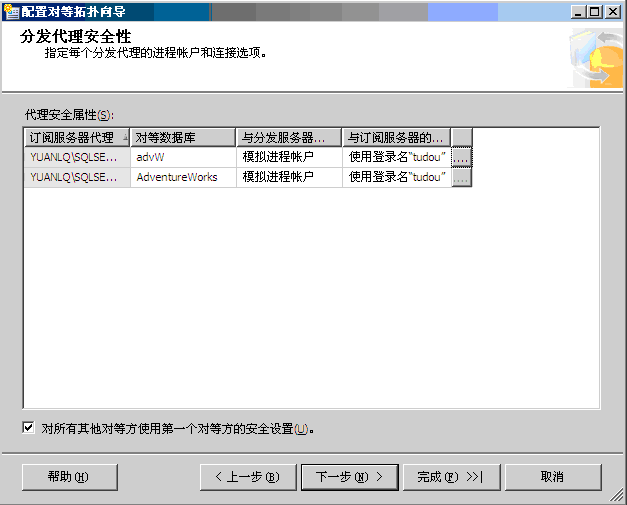Cancel the wizard with 取消 button
This screenshot has width=627, height=505.
point(553,477)
